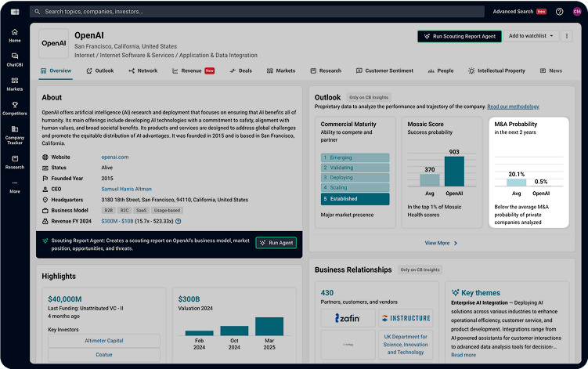Open the three-dot options menu
The width and height of the screenshot is (588, 369).
pos(567,36)
